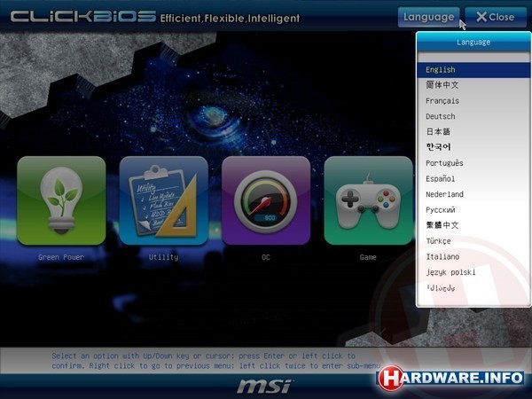Select Français in the language list

[473, 101]
